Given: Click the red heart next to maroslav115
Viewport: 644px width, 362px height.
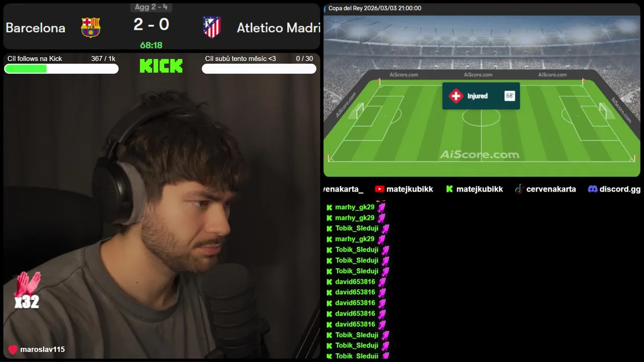Looking at the screenshot, I should click(x=13, y=349).
